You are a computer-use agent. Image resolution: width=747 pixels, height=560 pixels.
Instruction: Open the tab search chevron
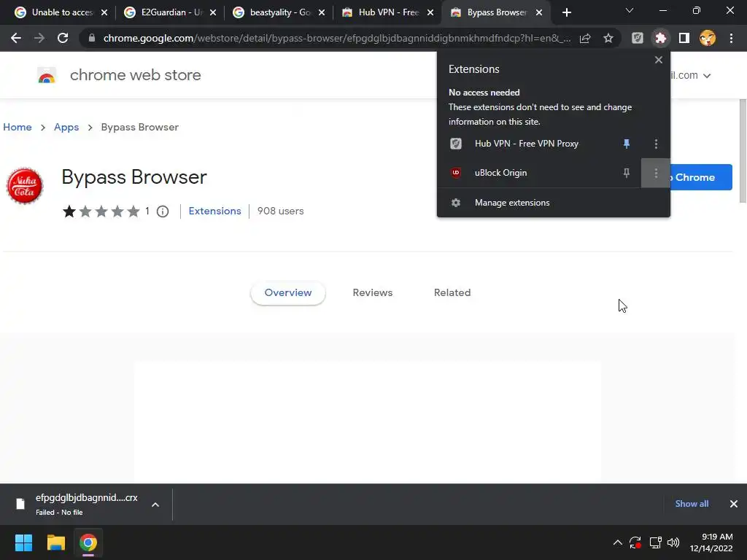630,10
